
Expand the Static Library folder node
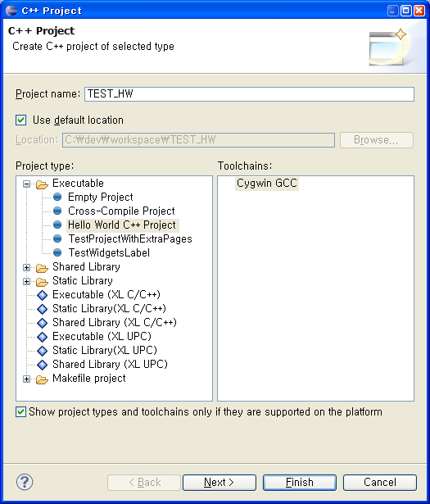27,282
